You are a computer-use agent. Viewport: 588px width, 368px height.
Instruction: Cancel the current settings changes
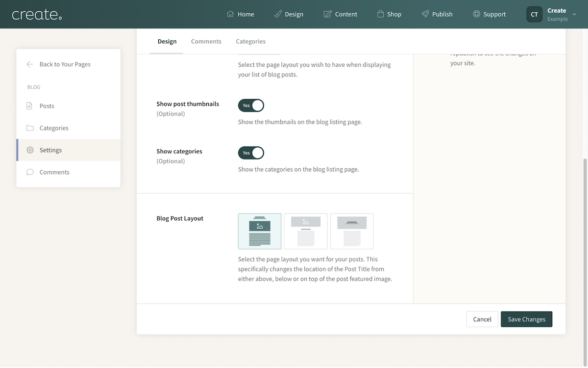pos(482,319)
